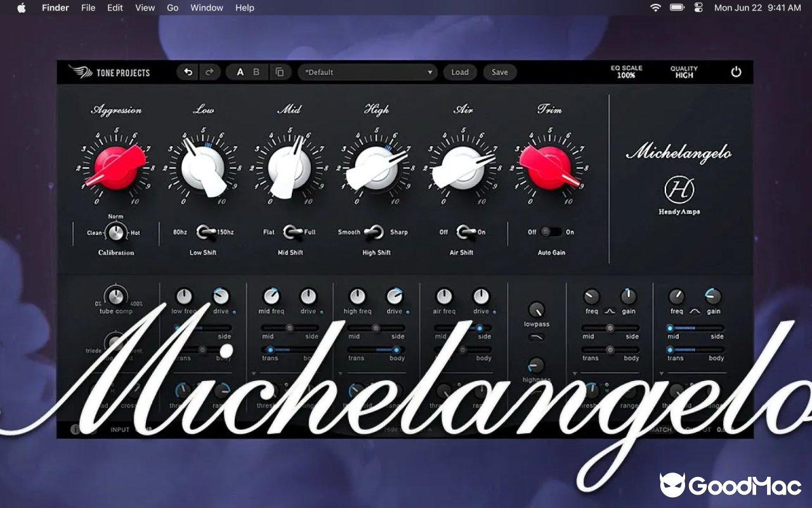Click the white High band knob
812x508 pixels.
coord(376,167)
